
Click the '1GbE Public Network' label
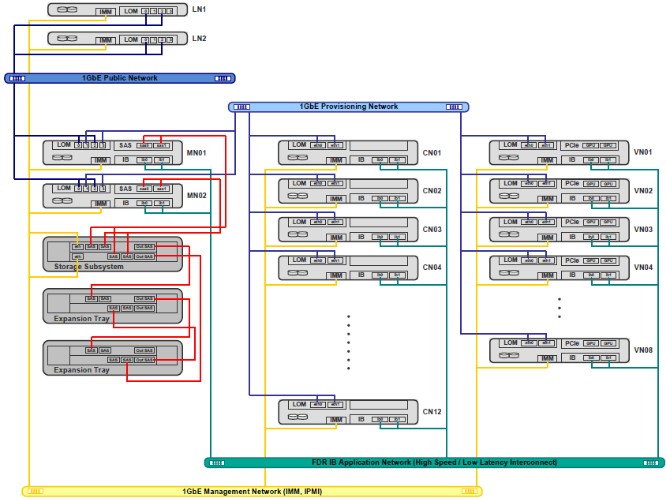coord(119,78)
